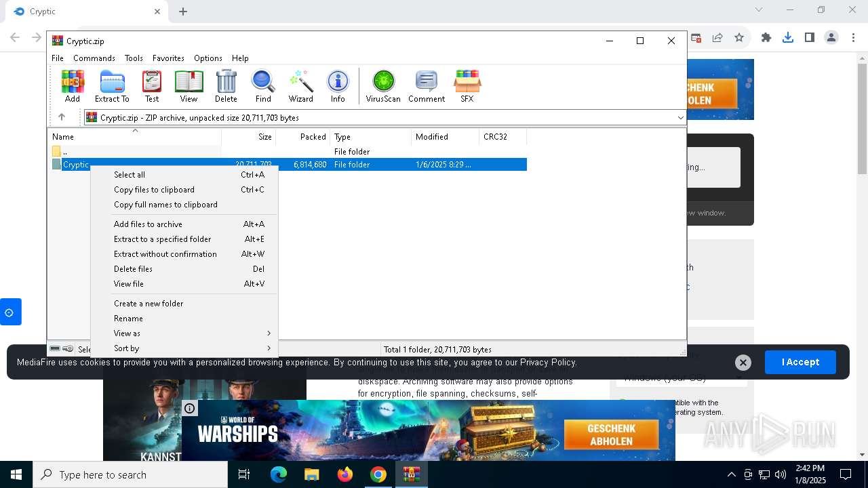
Task: Choose Select all from context menu
Action: tap(184, 175)
